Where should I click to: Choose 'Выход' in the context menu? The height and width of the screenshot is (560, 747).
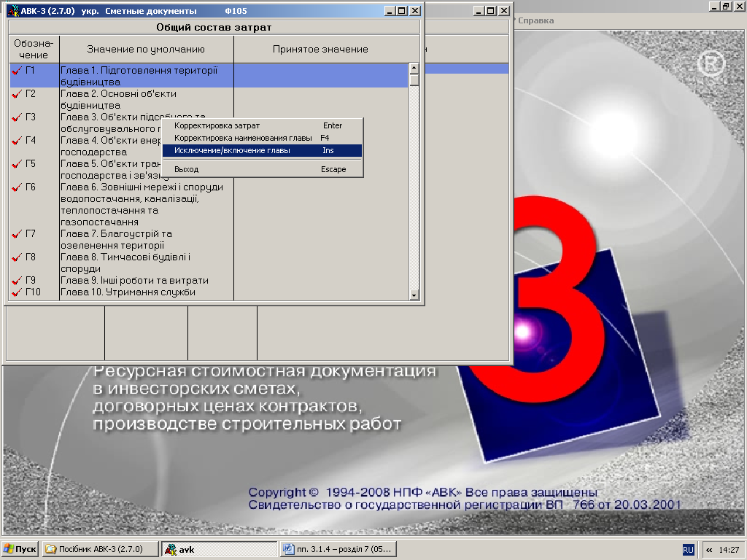tap(262, 169)
